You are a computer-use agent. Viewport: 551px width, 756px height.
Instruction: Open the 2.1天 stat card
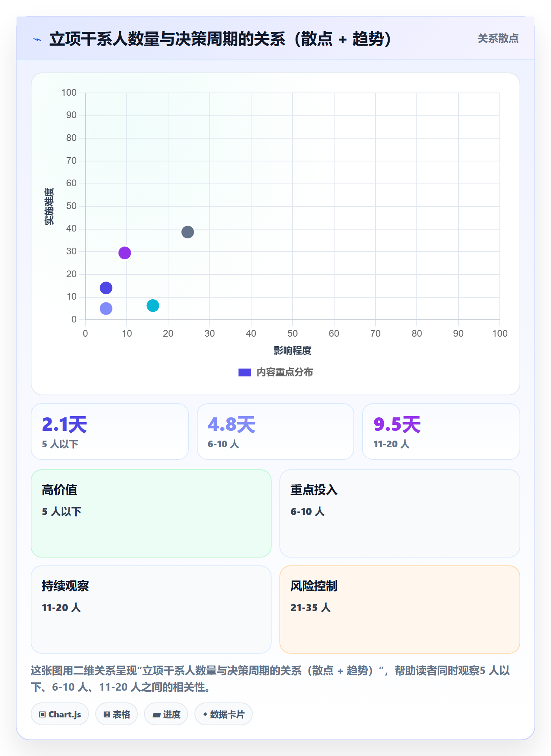tap(110, 432)
